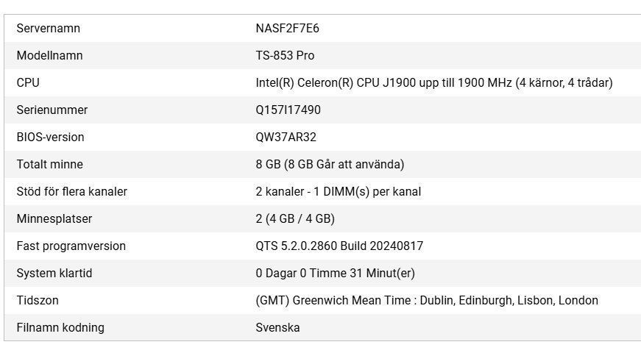Select the Intel Celeron CPU description text

(x=433, y=83)
